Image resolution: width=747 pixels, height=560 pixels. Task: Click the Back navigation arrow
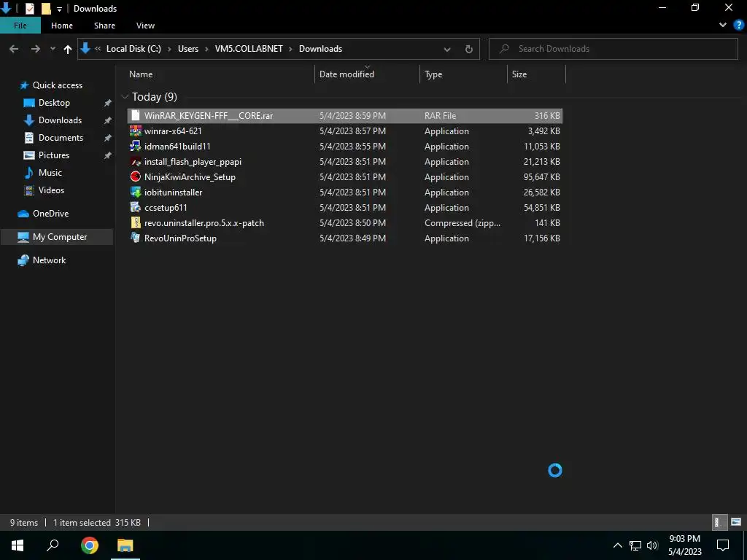[x=14, y=49]
